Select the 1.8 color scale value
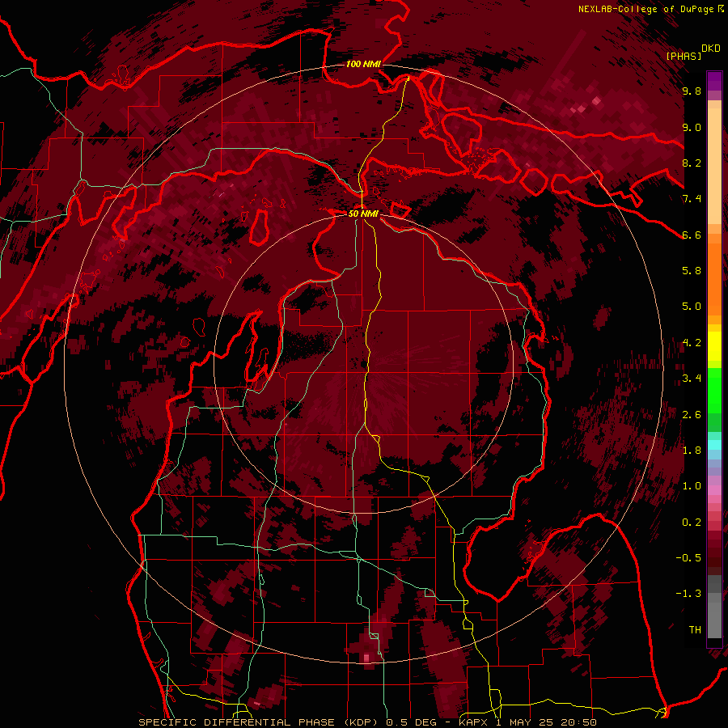728x728 pixels. click(x=692, y=450)
